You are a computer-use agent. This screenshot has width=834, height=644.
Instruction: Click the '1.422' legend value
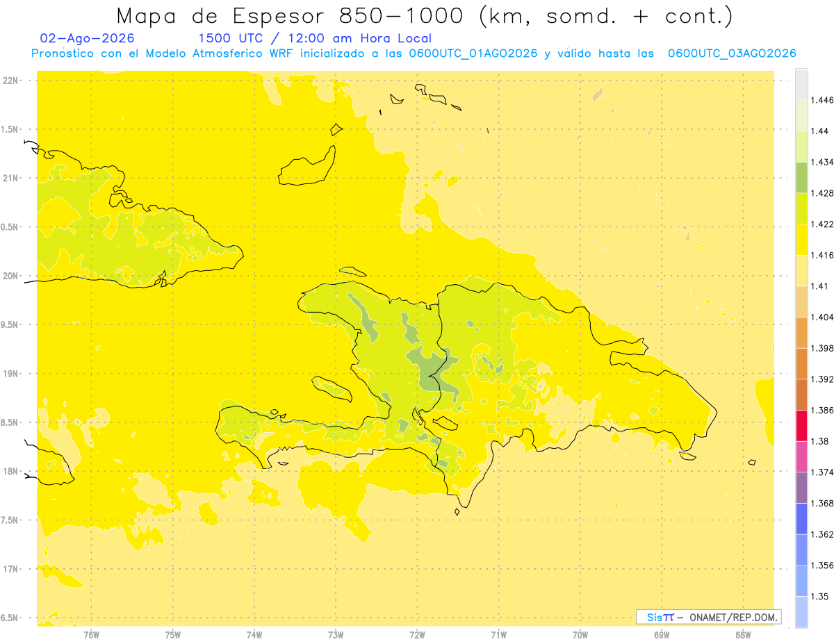coord(823,224)
